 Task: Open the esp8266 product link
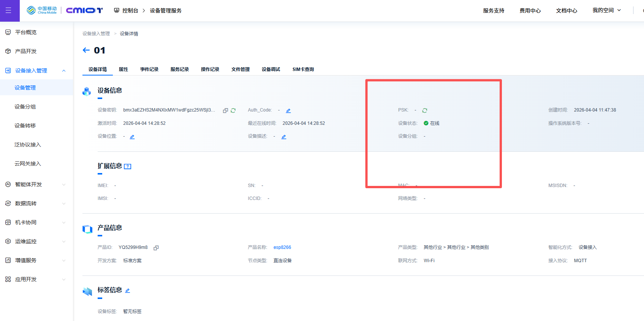click(x=282, y=247)
